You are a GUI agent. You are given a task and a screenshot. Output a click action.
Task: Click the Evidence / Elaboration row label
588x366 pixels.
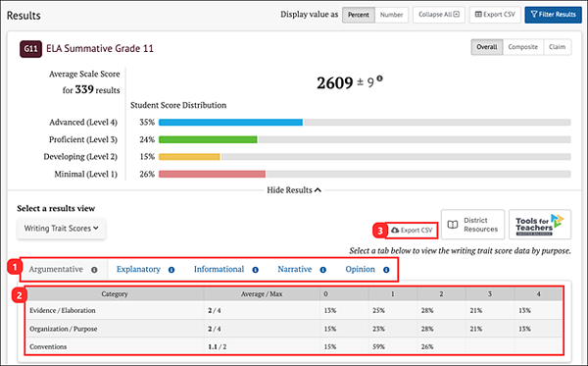pyautogui.click(x=63, y=310)
